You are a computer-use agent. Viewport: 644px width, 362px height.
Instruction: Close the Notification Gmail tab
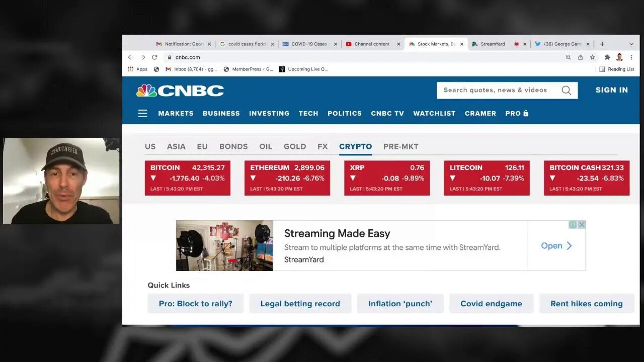pyautogui.click(x=209, y=44)
